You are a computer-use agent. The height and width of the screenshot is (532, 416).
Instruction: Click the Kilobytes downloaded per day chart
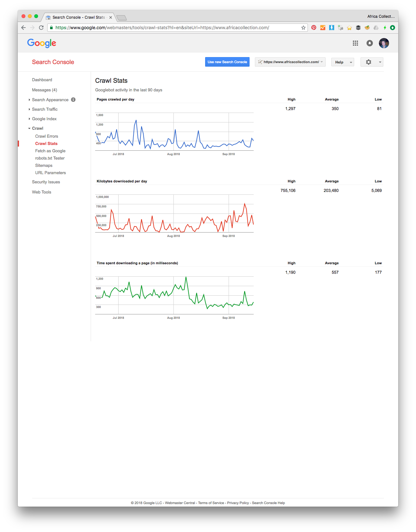tap(174, 213)
